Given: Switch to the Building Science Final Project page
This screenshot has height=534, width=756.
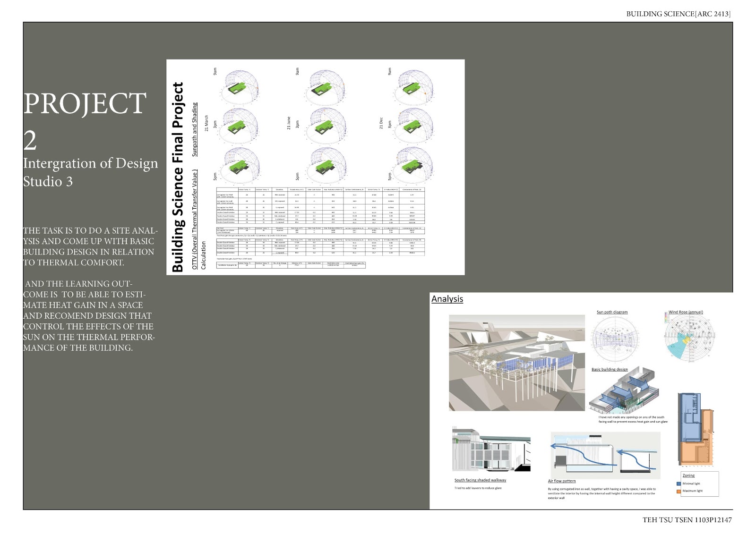Looking at the screenshot, I should (179, 177).
